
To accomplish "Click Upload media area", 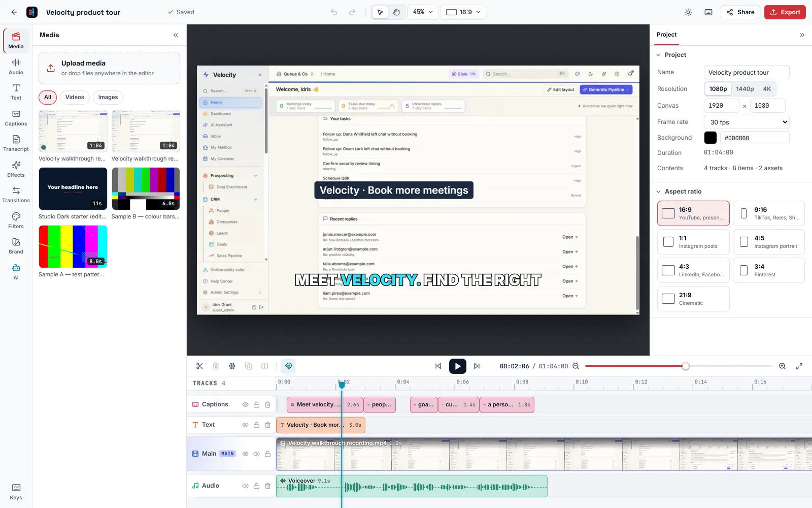I will [x=109, y=68].
